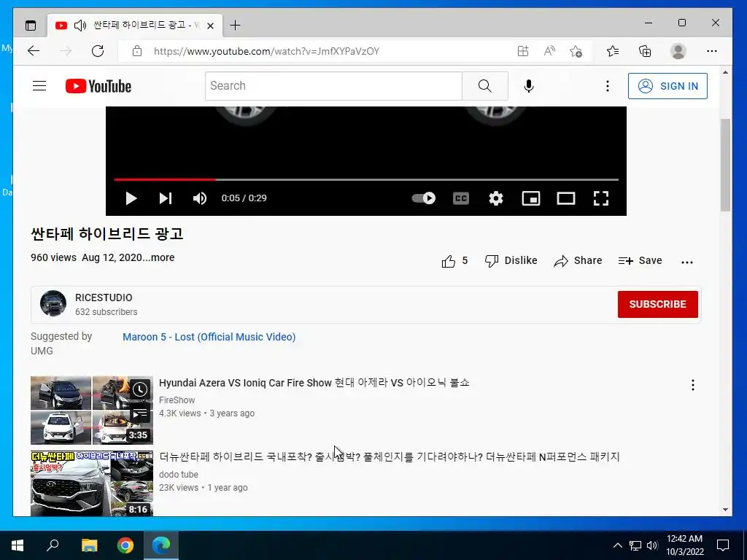Expand description with ...more

point(158,257)
